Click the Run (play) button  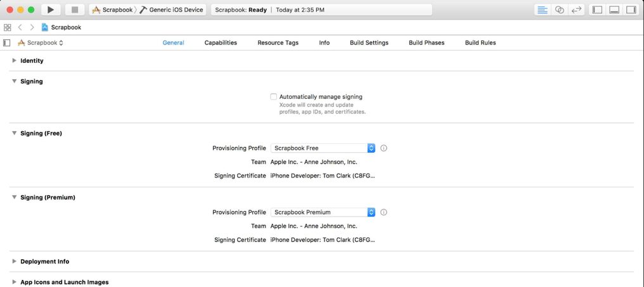click(51, 10)
